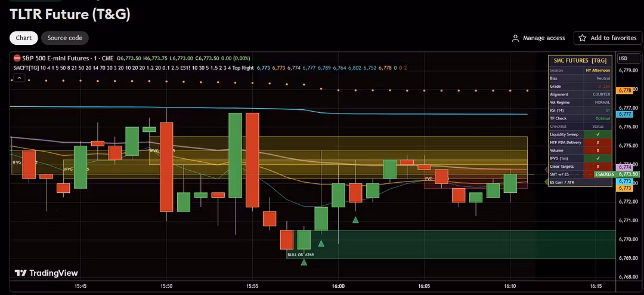Switch to the Chart tab
644x295 pixels.
coord(24,38)
